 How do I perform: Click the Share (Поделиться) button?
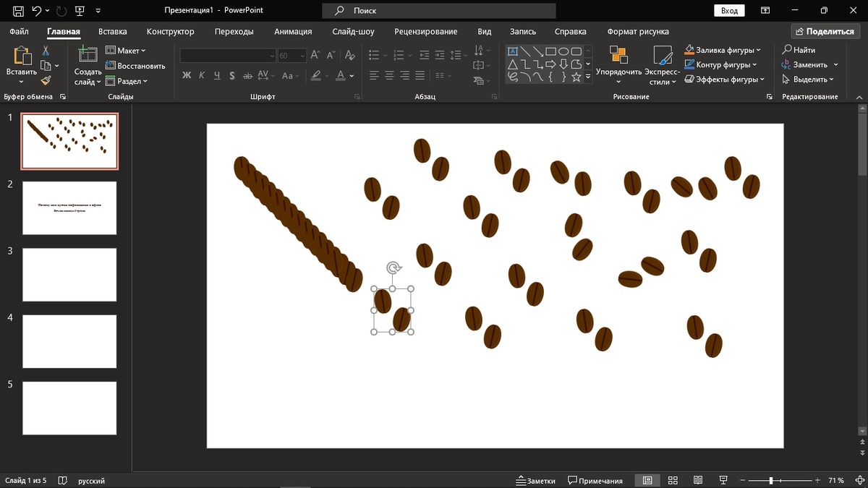pyautogui.click(x=824, y=32)
